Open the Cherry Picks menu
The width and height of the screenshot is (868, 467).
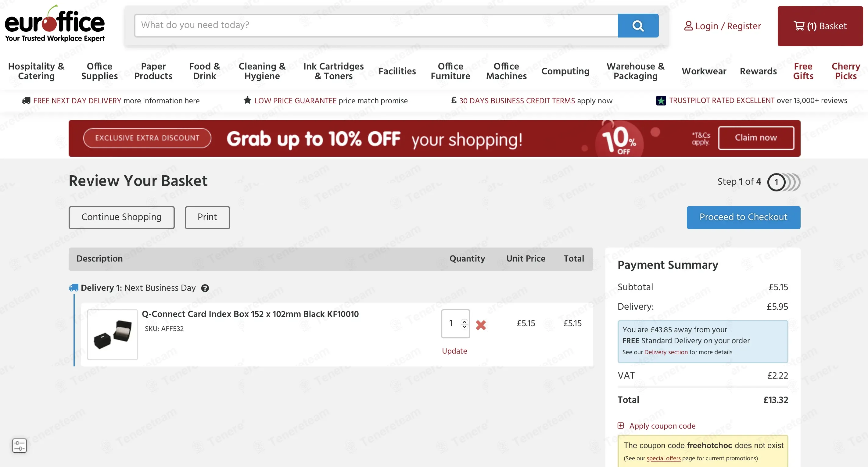[x=846, y=71]
